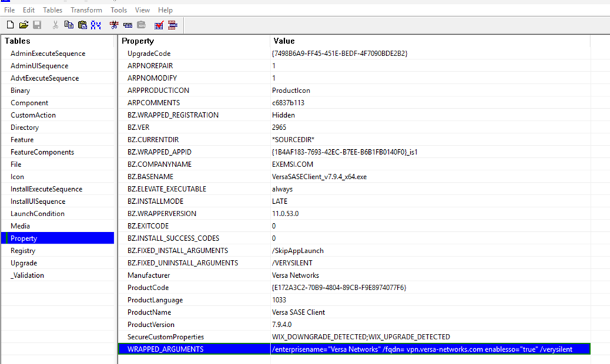Image resolution: width=610 pixels, height=364 pixels.
Task: Click the ProductLanguage value 1033
Action: pyautogui.click(x=279, y=300)
